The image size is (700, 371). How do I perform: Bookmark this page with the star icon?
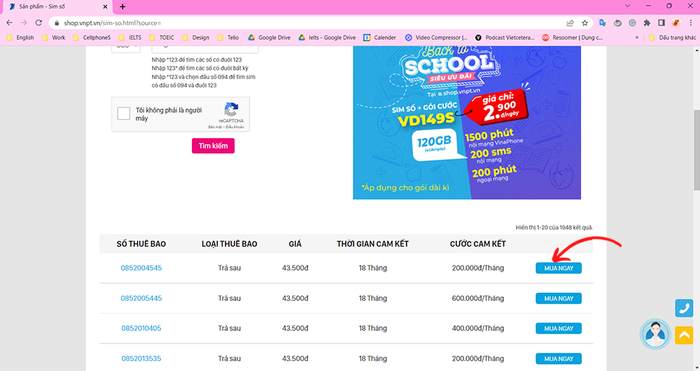tap(585, 23)
